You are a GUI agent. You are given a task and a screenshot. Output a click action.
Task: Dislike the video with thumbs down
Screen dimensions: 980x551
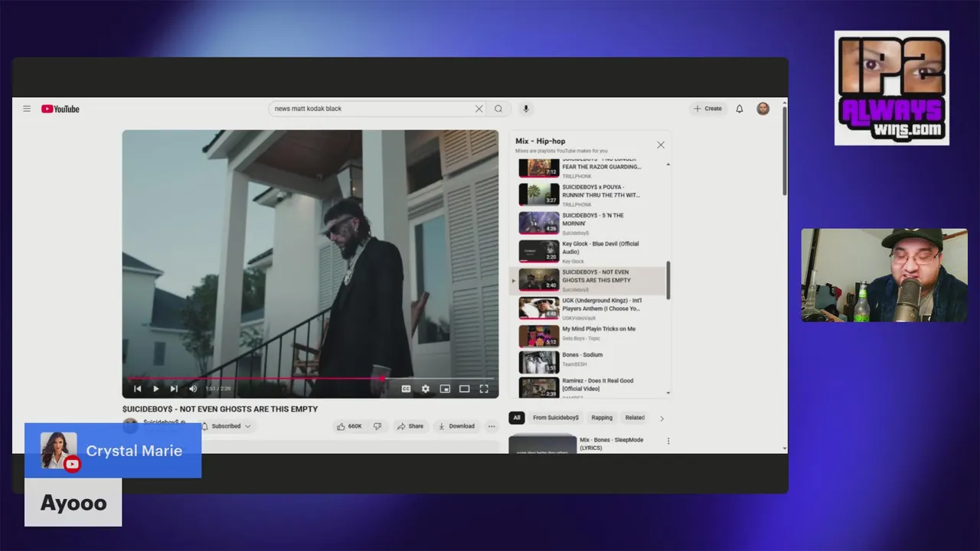tap(377, 426)
